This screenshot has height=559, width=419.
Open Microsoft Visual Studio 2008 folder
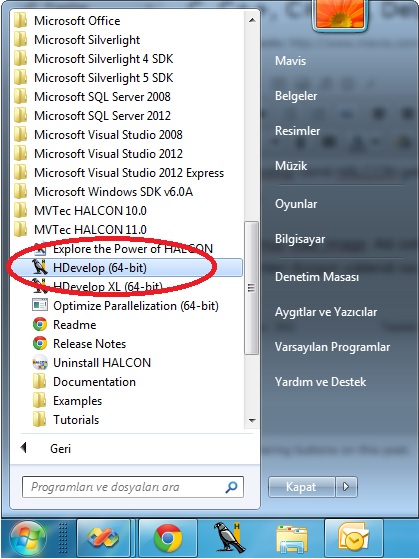click(98, 135)
